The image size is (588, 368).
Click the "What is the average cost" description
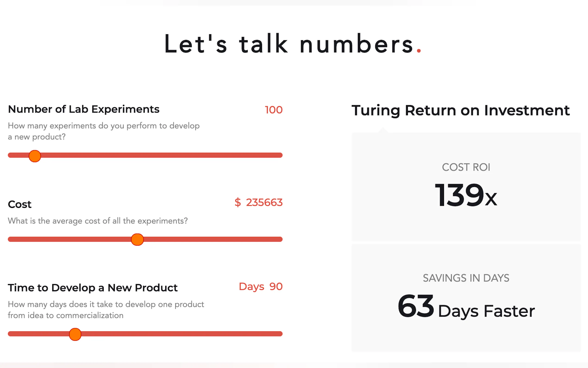(98, 221)
